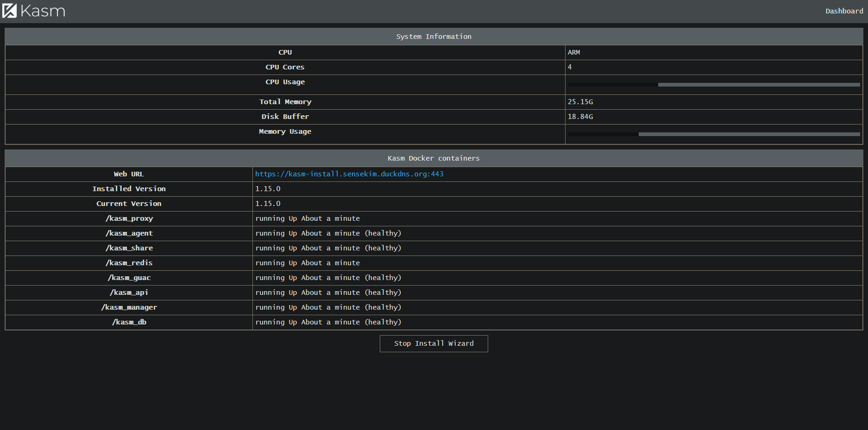This screenshot has height=430, width=868.
Task: Select the /kasm_share container name
Action: 129,248
